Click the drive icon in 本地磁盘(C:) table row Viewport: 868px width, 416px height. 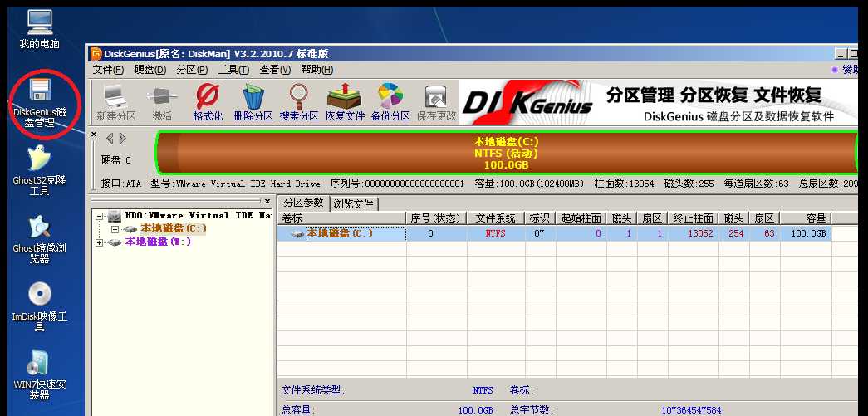pyautogui.click(x=297, y=234)
